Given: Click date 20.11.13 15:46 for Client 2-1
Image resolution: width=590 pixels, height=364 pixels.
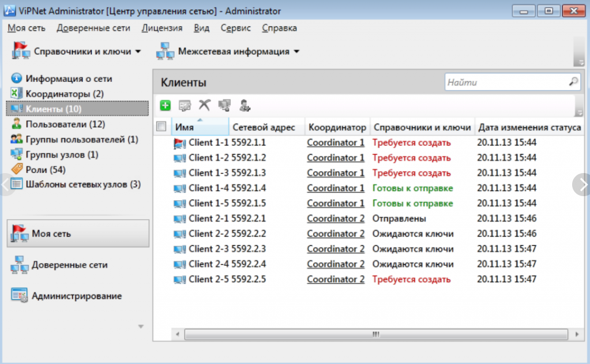Looking at the screenshot, I should tap(506, 218).
